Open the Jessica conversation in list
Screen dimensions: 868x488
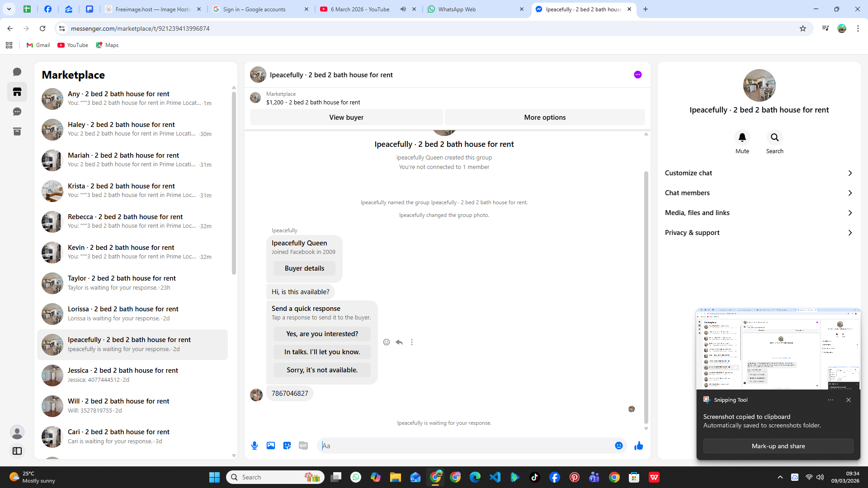pos(132,375)
